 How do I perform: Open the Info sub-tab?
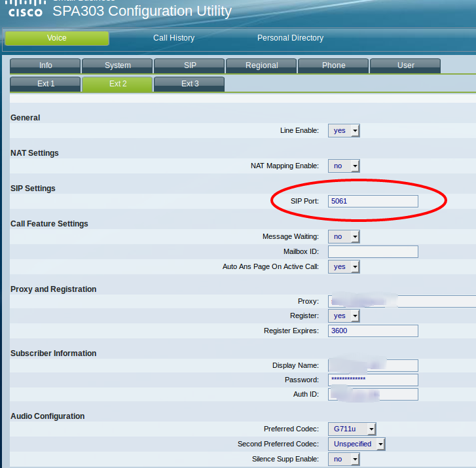[x=45, y=65]
